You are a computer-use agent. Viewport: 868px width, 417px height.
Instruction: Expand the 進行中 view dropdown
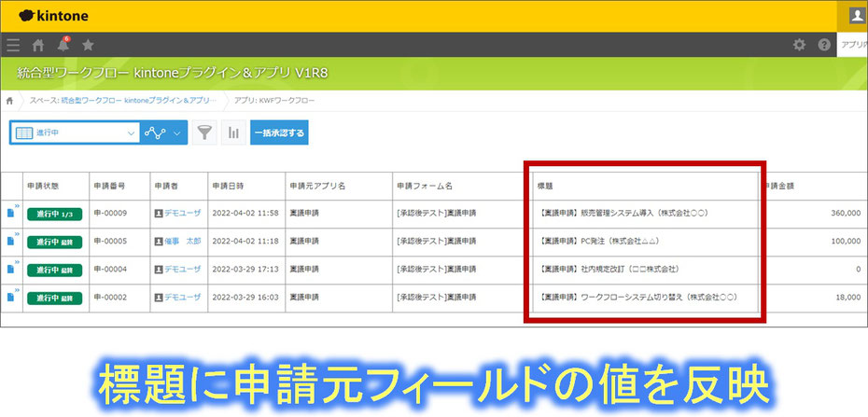tap(130, 132)
